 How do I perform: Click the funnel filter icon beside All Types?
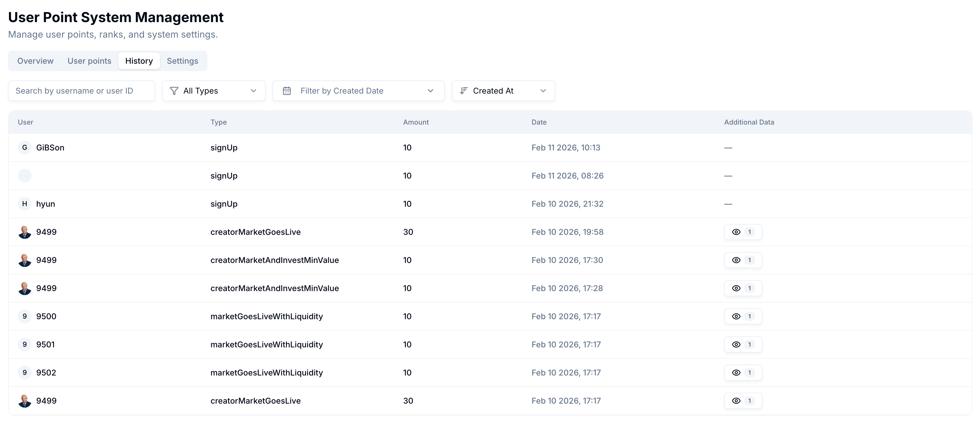point(174,91)
